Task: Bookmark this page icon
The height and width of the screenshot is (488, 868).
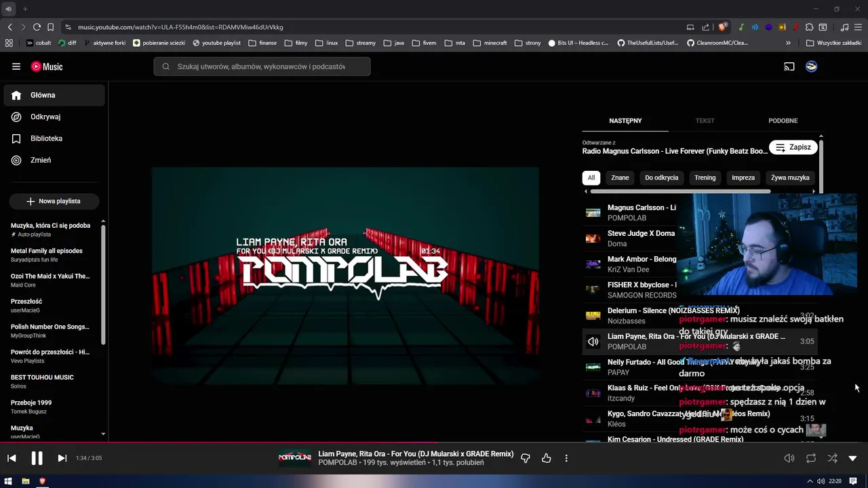Action: [x=50, y=27]
